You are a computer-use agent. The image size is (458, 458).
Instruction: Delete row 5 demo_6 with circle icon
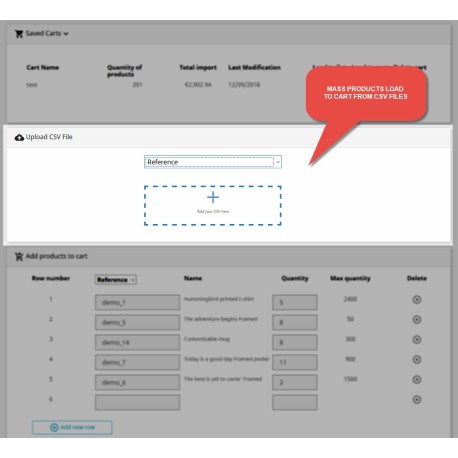(417, 379)
